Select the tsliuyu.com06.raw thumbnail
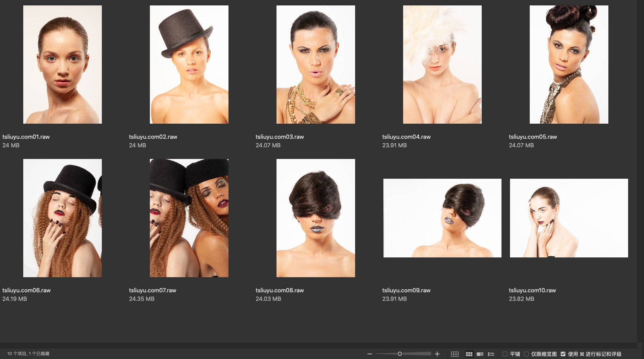644x359 pixels. pyautogui.click(x=62, y=218)
